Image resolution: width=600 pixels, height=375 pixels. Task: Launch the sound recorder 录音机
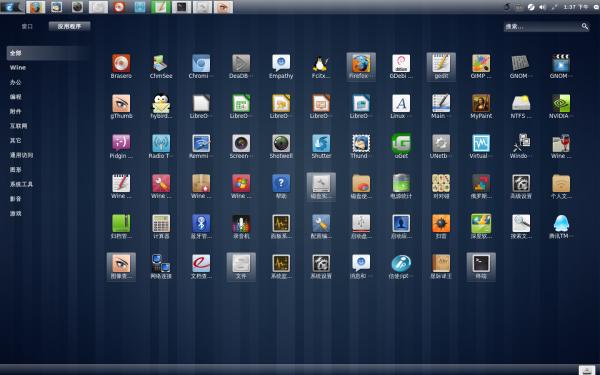(x=241, y=227)
